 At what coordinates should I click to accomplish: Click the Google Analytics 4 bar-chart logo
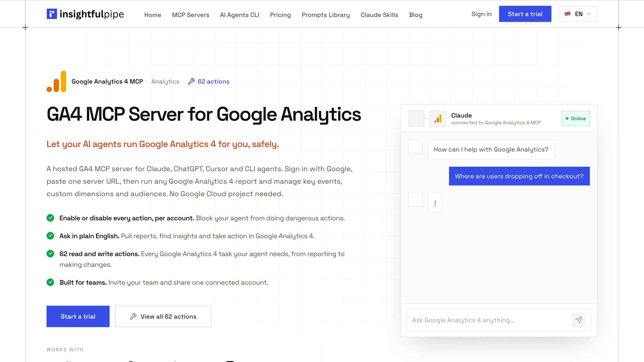(57, 81)
